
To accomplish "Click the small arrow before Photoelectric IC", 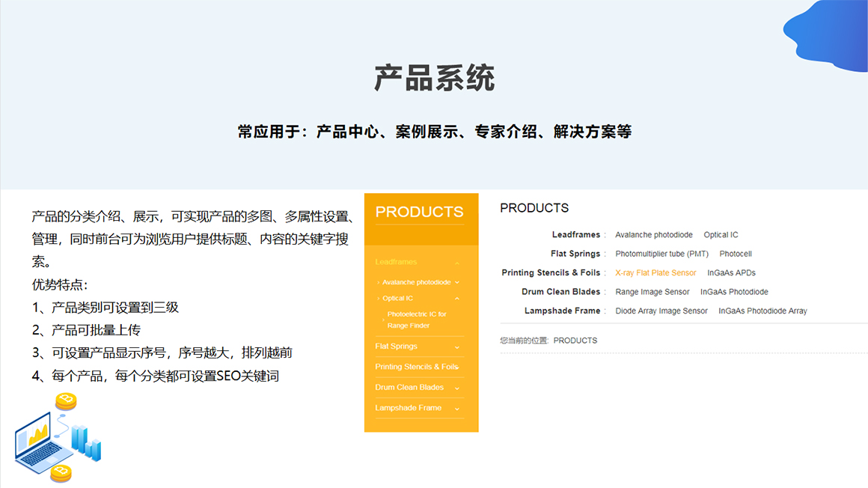I will click(x=384, y=320).
